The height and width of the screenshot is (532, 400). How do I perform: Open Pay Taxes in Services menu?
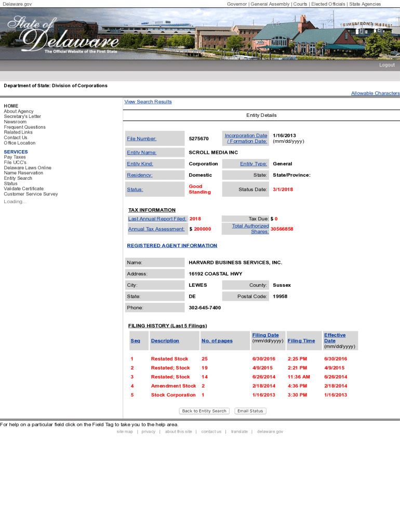pos(15,157)
